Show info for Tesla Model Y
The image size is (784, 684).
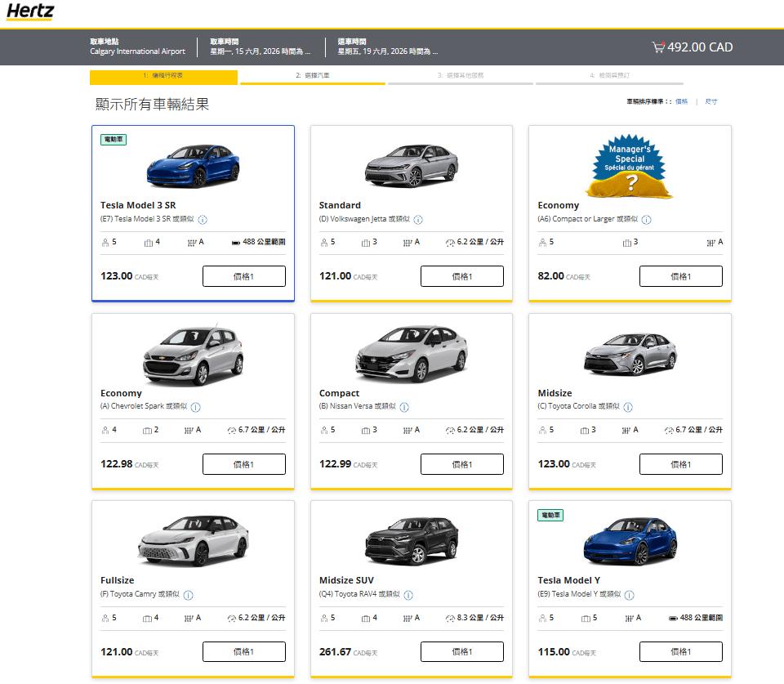point(630,595)
